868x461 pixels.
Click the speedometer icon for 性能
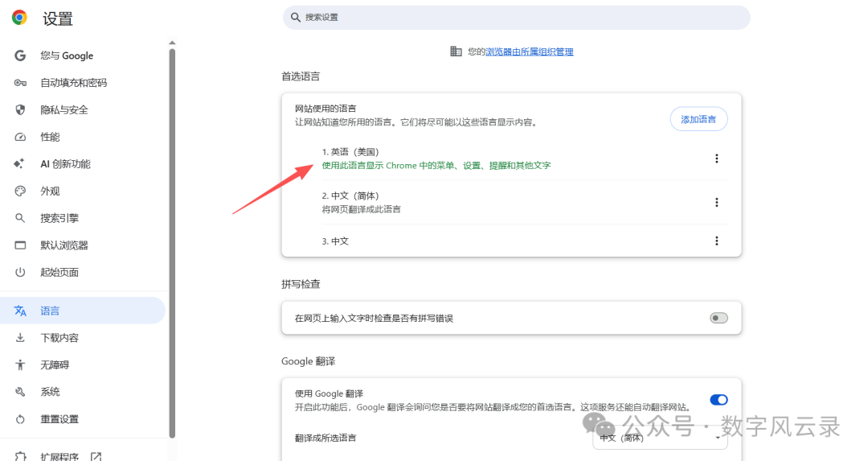20,137
